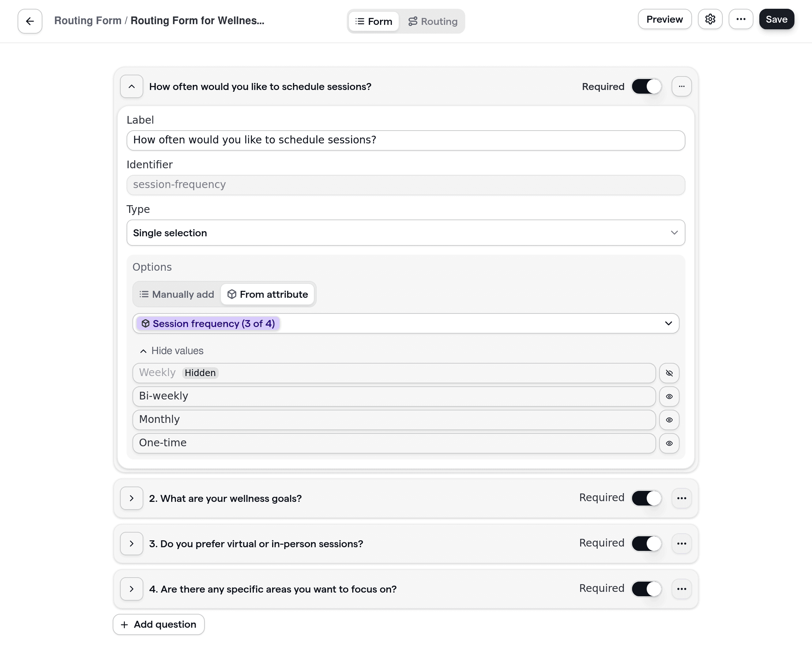Open the options menu on question four
The height and width of the screenshot is (646, 812).
(682, 589)
